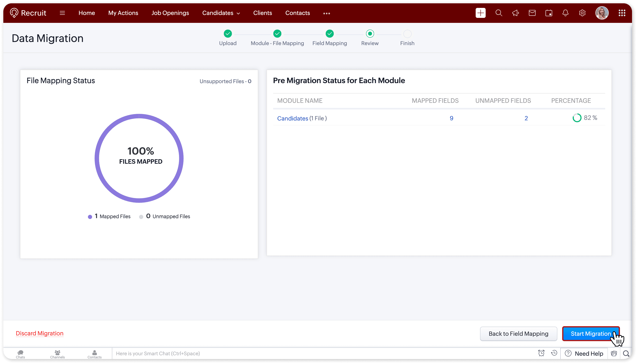This screenshot has width=637, height=364.
Task: Open the apps grid launcher
Action: [x=622, y=13]
